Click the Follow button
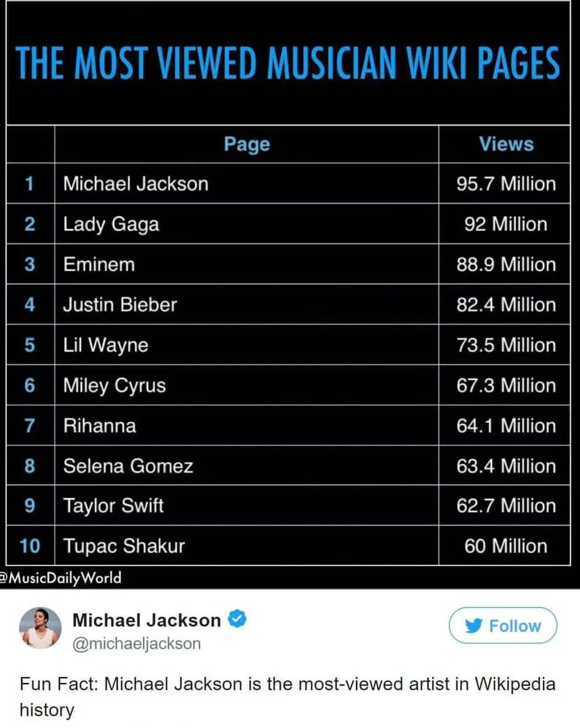 [x=503, y=626]
